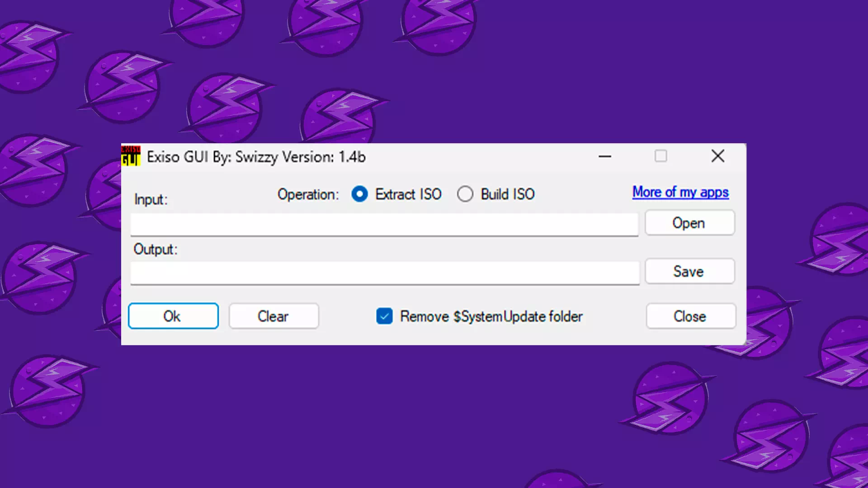Image resolution: width=868 pixels, height=488 pixels.
Task: Click the Operation: label
Action: click(308, 194)
